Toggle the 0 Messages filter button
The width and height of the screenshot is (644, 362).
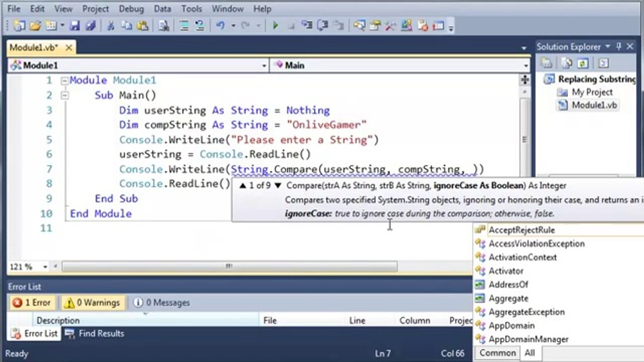click(162, 303)
